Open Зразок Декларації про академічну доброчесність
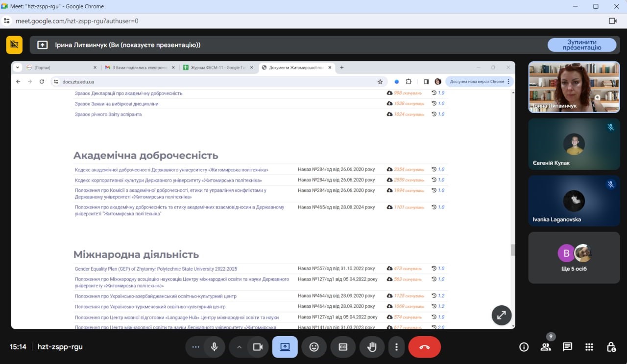Screen dimensions: 627x364 click(128, 93)
